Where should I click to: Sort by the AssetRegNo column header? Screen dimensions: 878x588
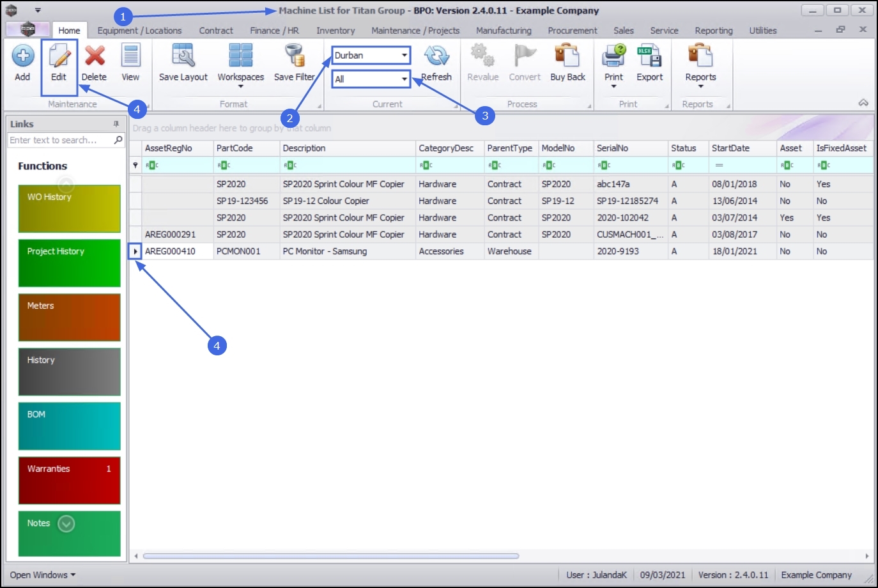point(178,148)
